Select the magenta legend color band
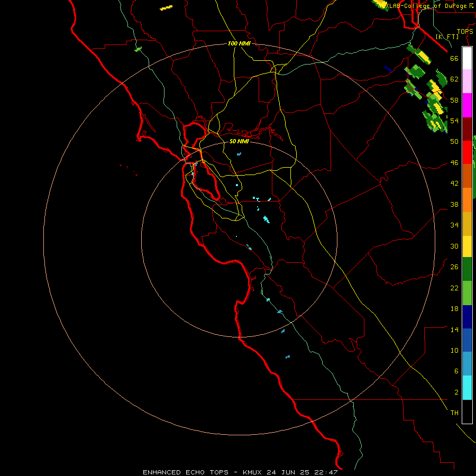 pos(467,105)
